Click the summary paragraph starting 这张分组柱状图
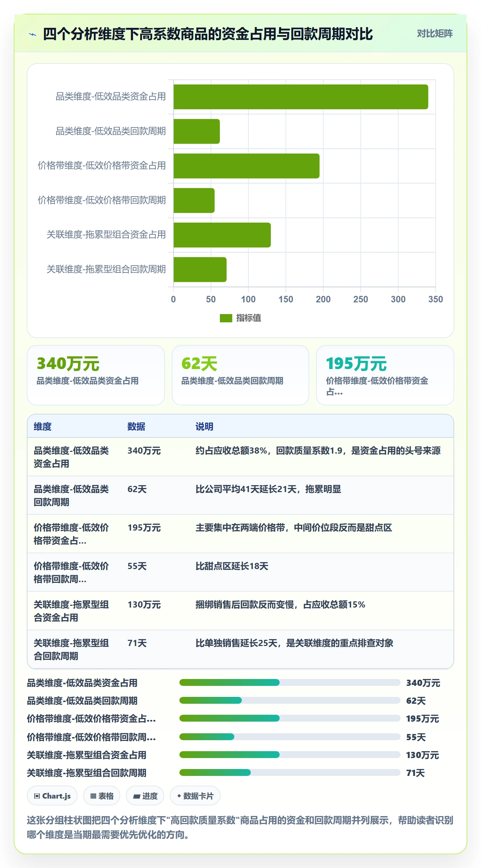481x868 pixels. coord(240,827)
